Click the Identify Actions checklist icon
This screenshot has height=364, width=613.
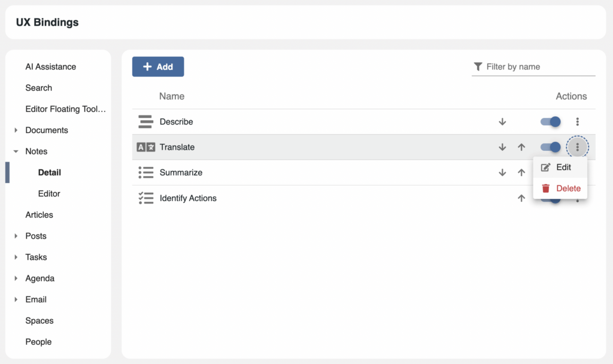click(145, 198)
